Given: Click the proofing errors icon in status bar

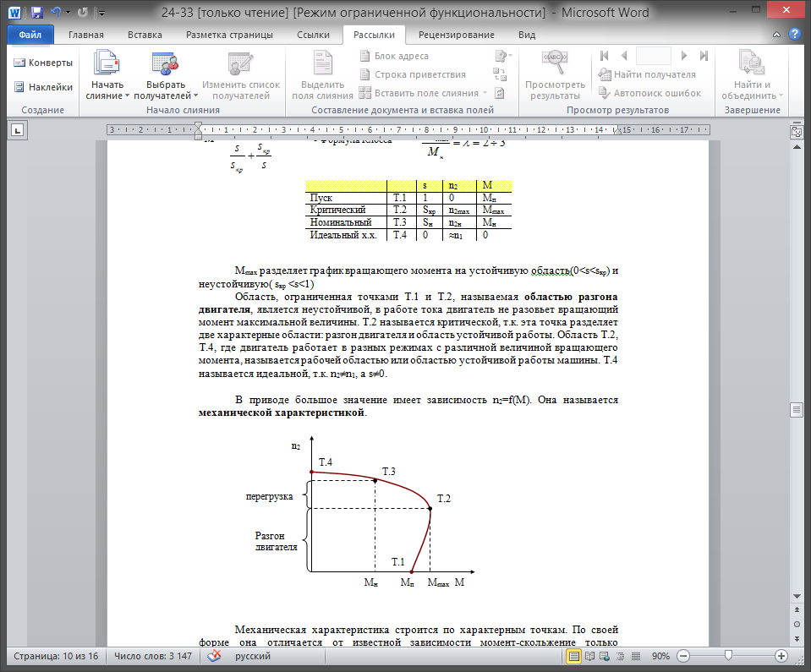Looking at the screenshot, I should [214, 656].
